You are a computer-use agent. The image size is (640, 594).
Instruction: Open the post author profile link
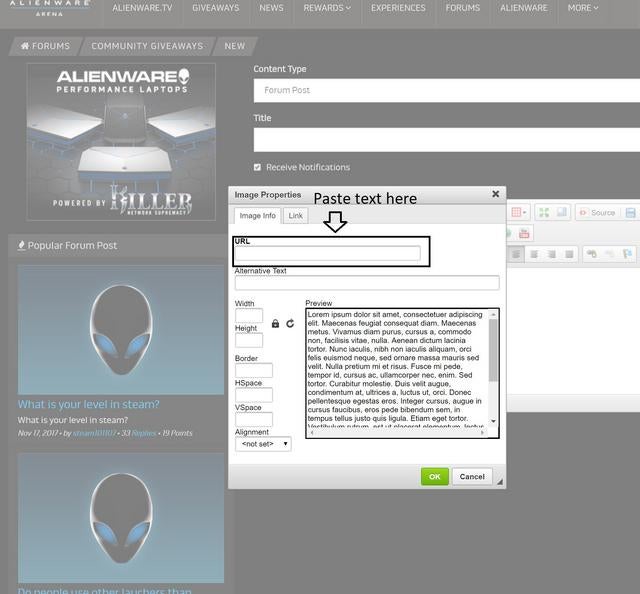[x=94, y=433]
